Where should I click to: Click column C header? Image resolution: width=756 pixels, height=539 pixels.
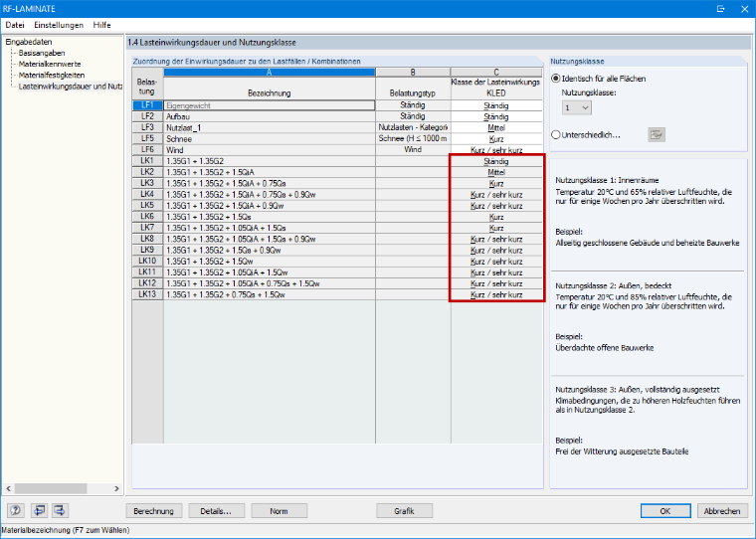click(496, 73)
